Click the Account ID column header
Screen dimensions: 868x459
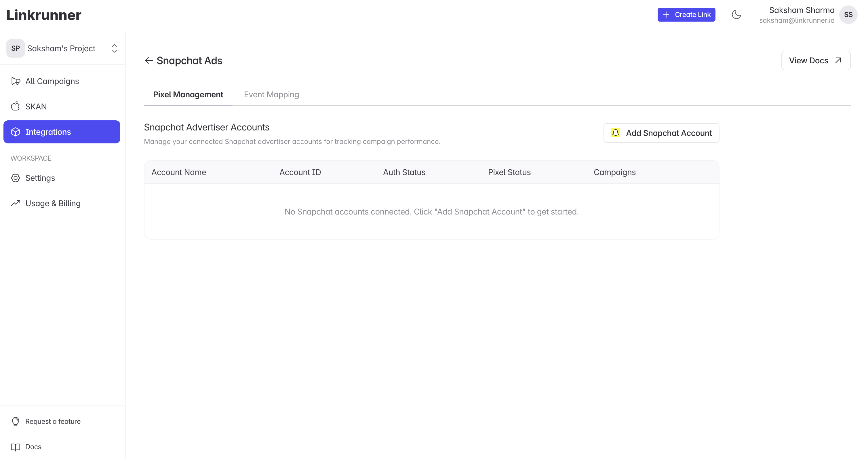click(x=300, y=172)
